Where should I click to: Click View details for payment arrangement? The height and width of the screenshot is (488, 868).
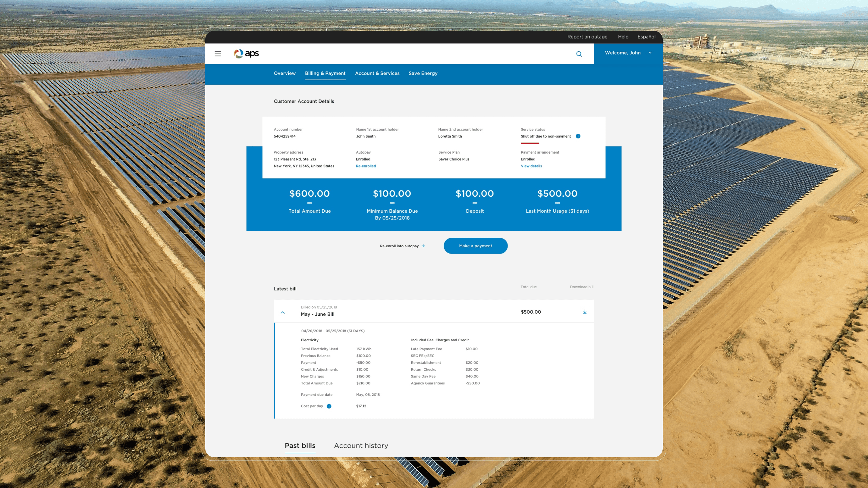(x=531, y=166)
